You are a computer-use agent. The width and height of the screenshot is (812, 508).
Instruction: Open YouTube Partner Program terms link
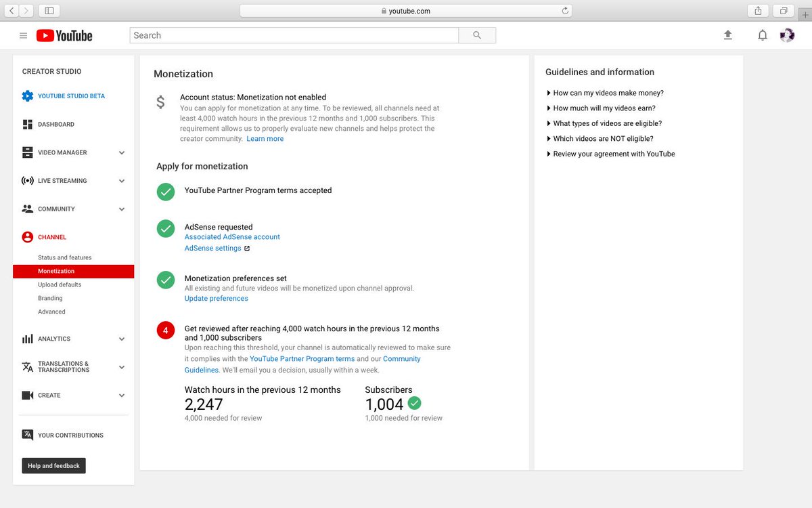(302, 359)
